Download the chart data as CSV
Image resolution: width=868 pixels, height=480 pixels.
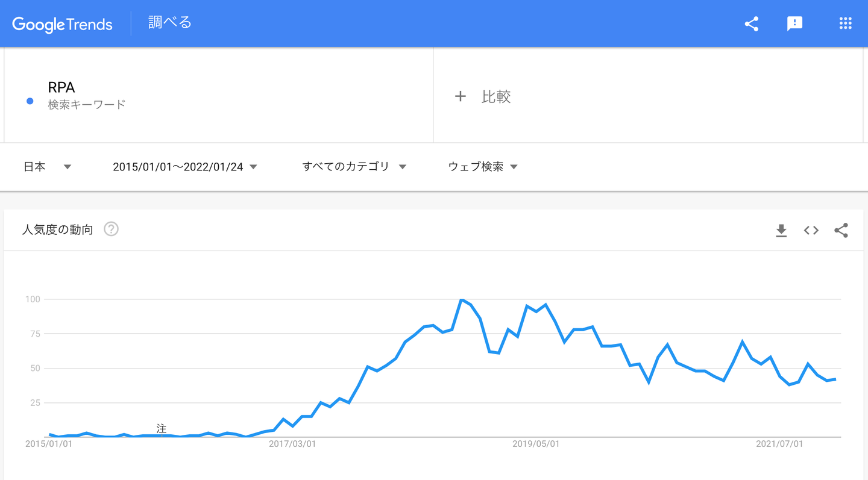pyautogui.click(x=781, y=230)
